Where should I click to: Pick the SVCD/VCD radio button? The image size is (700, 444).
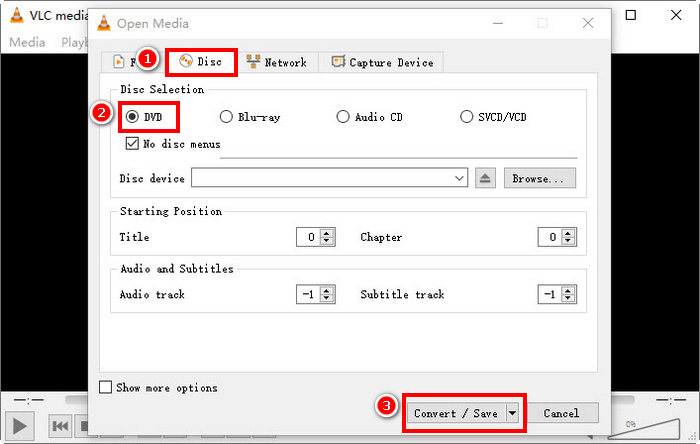pyautogui.click(x=467, y=117)
